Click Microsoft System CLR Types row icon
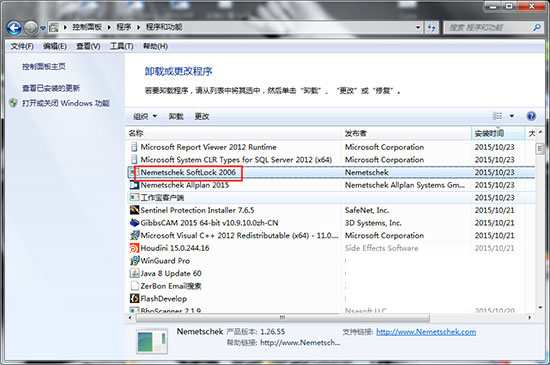This screenshot has height=365, width=550. pyautogui.click(x=134, y=160)
